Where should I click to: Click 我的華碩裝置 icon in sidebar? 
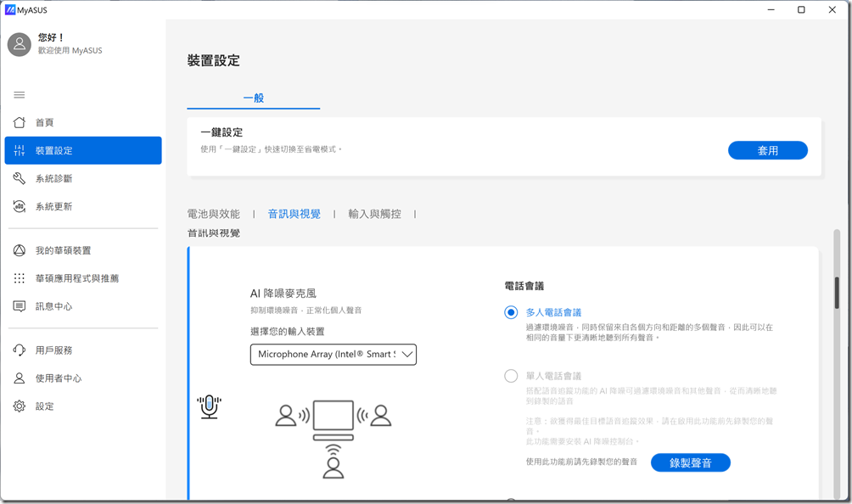pyautogui.click(x=20, y=250)
